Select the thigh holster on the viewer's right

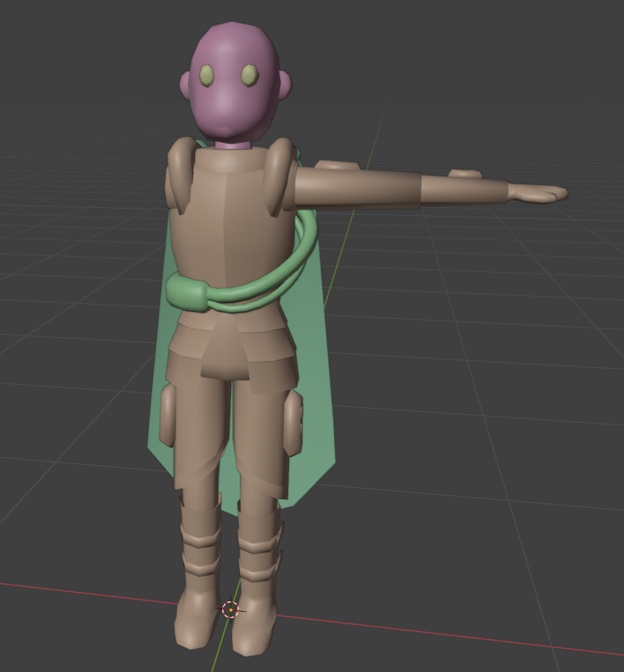pyautogui.click(x=292, y=420)
